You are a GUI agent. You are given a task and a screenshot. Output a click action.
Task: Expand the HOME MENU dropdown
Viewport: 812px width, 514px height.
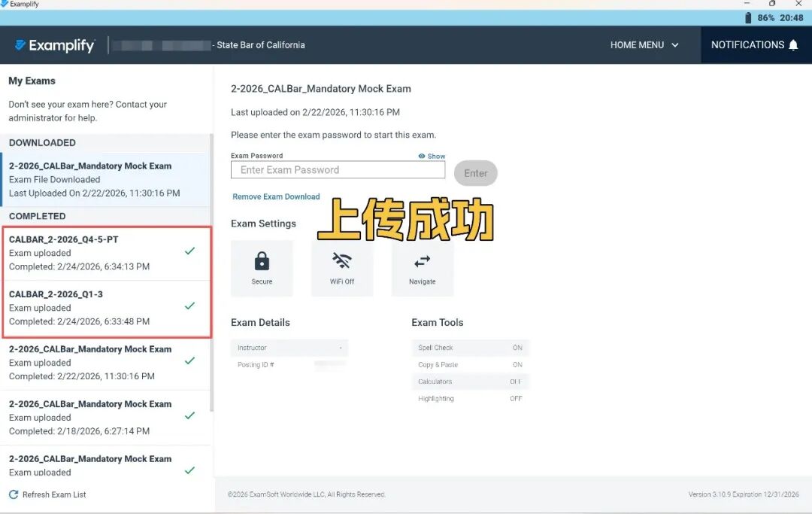coord(644,45)
